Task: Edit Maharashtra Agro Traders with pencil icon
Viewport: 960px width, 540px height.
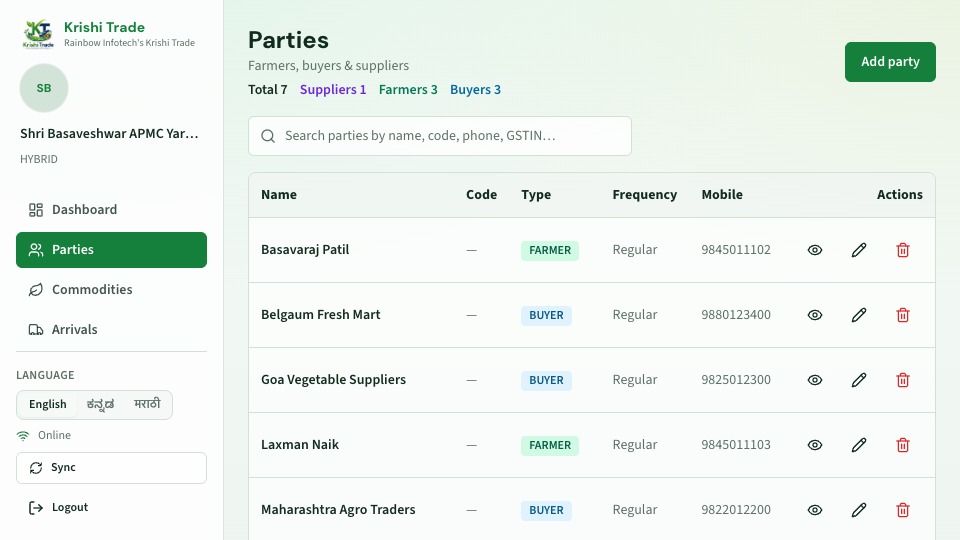Action: click(x=859, y=509)
